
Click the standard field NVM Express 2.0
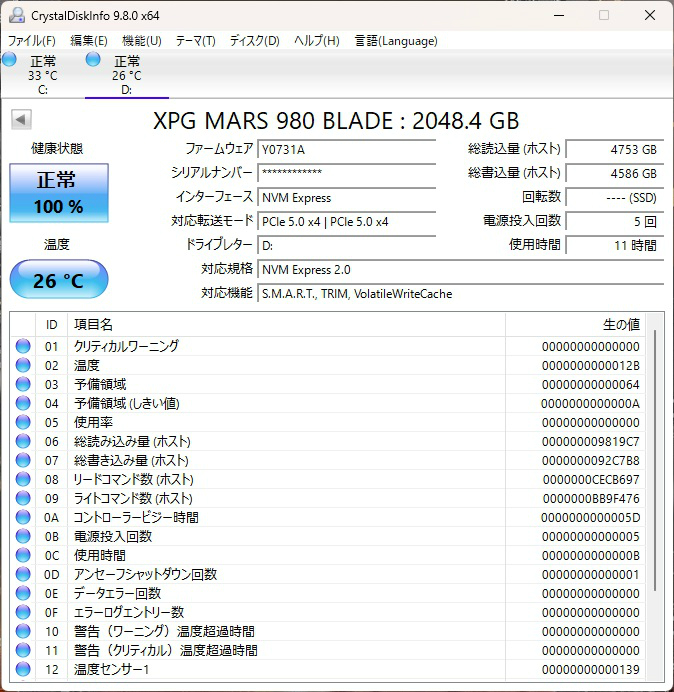461,270
